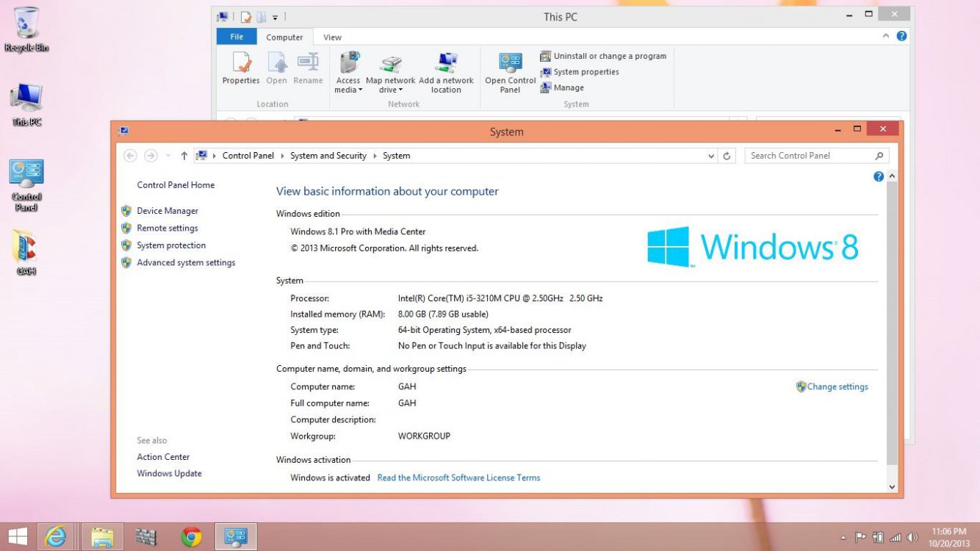Screen dimensions: 980x551
Task: Click the System window scrollbar up arrow
Action: pos(893,176)
